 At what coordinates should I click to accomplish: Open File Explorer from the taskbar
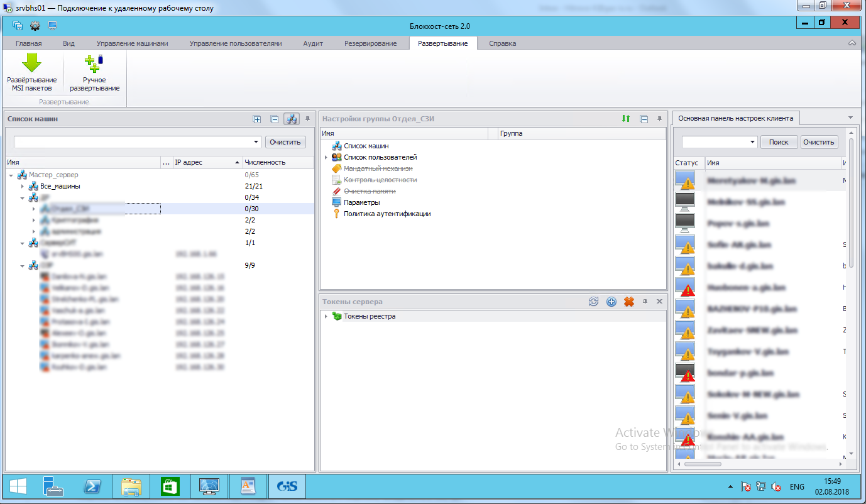[x=131, y=486]
